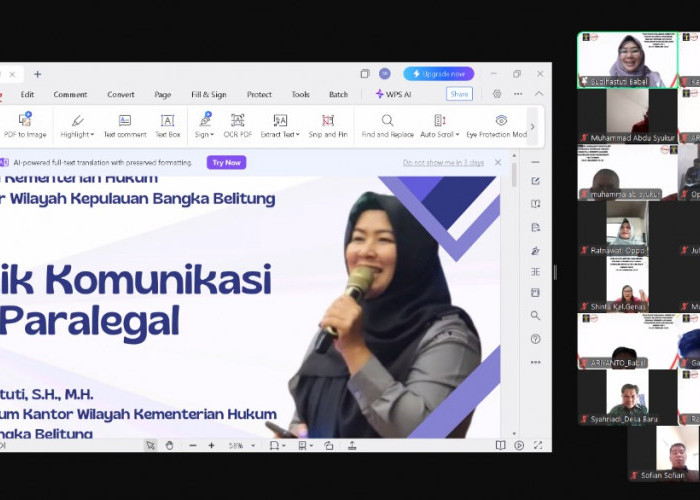Open the Edit menu tab
Viewport: 700px width, 500px height.
coord(27,95)
